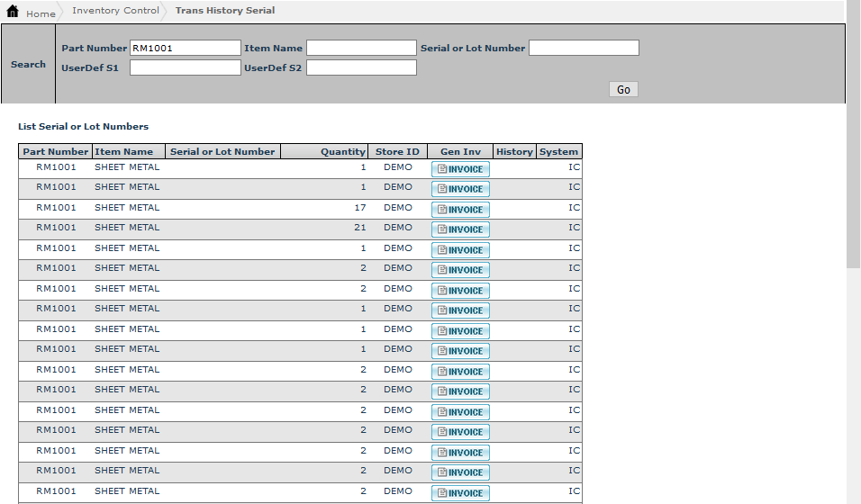Click the Home icon in breadcrumb
This screenshot has width=861, height=504.
point(13,12)
